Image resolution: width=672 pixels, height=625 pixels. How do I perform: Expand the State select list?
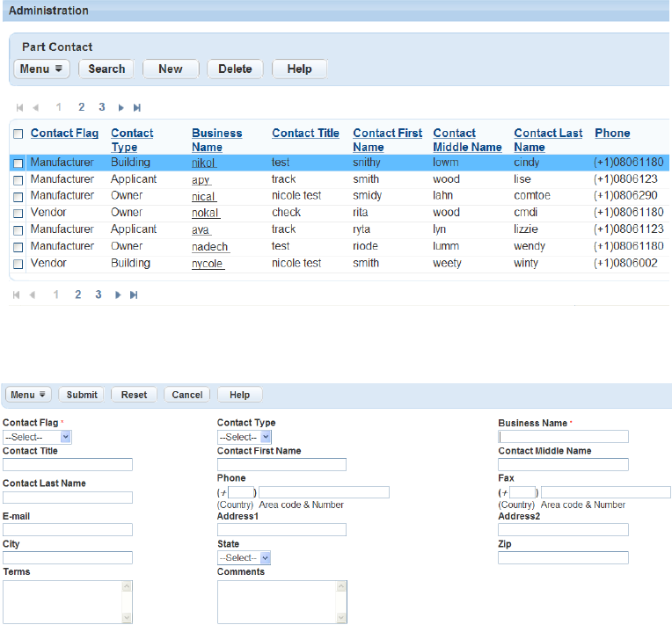244,558
